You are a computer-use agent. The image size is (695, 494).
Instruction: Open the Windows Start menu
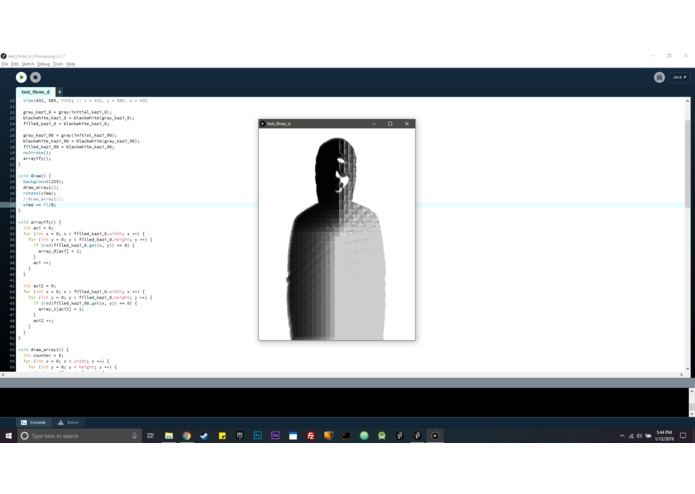click(x=8, y=436)
